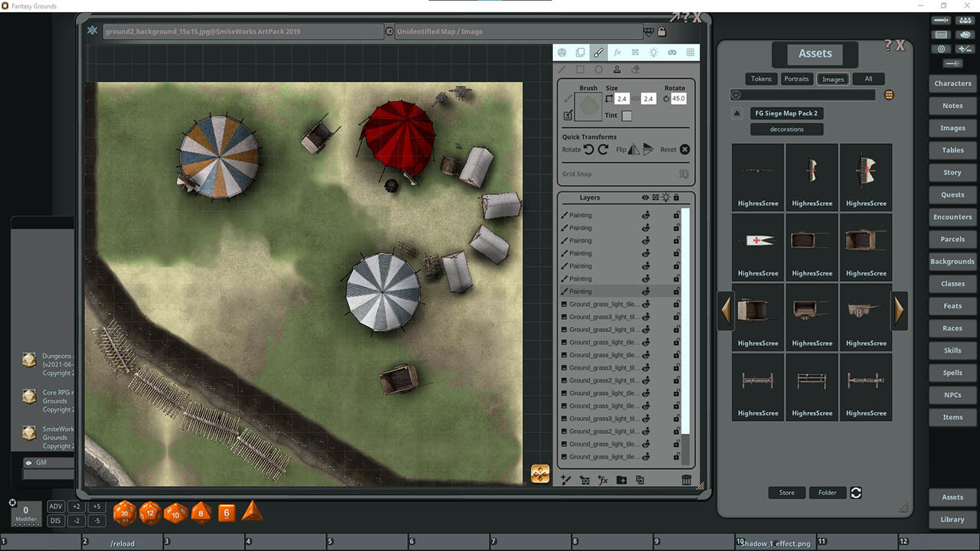The image size is (980, 551).
Task: Add a new layer folder in the Layers panel
Action: point(622,480)
